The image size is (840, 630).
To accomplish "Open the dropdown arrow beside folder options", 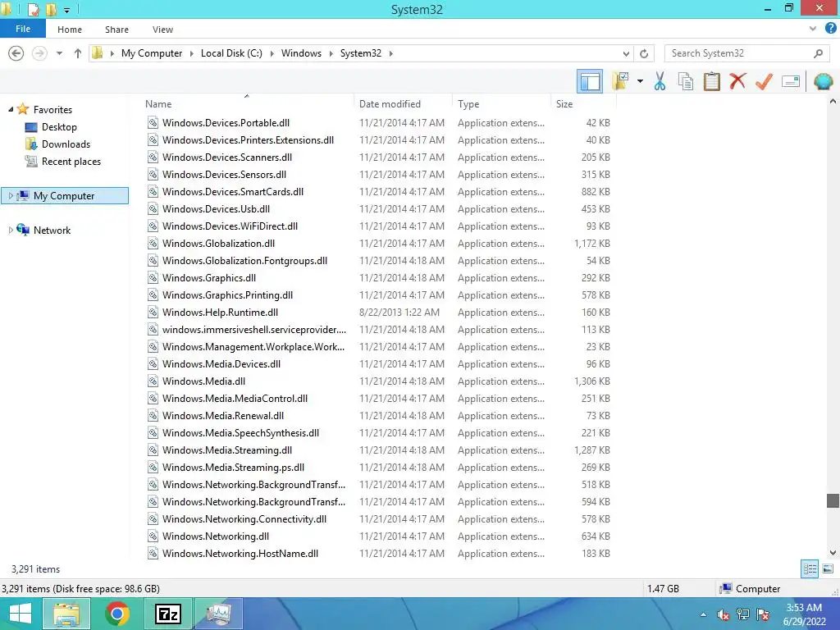I will coord(640,81).
